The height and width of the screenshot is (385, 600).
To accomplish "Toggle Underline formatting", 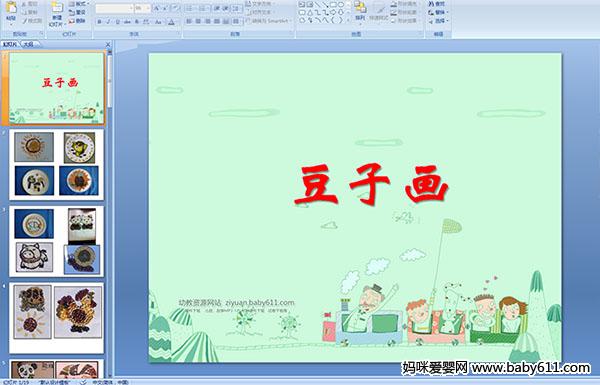I will coord(118,22).
